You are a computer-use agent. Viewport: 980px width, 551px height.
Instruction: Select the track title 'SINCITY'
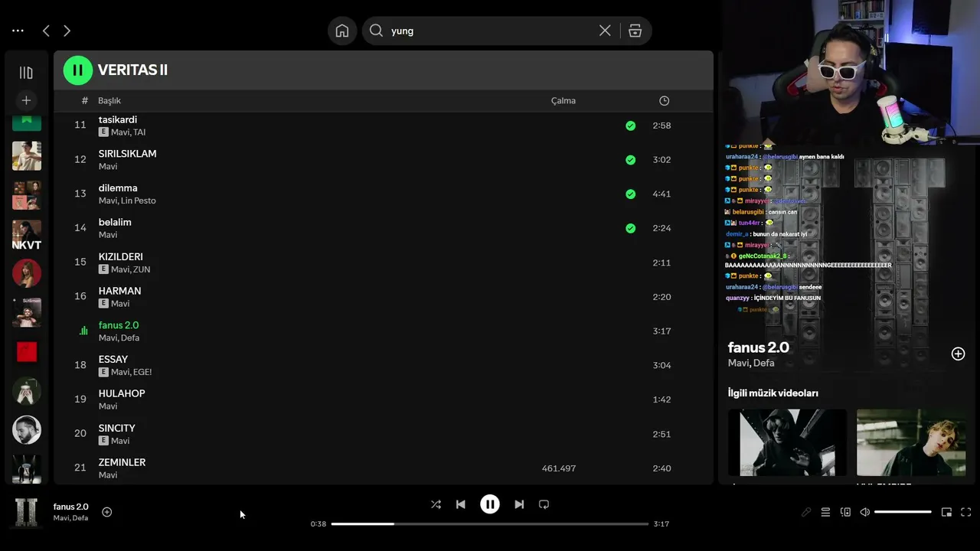click(x=117, y=429)
